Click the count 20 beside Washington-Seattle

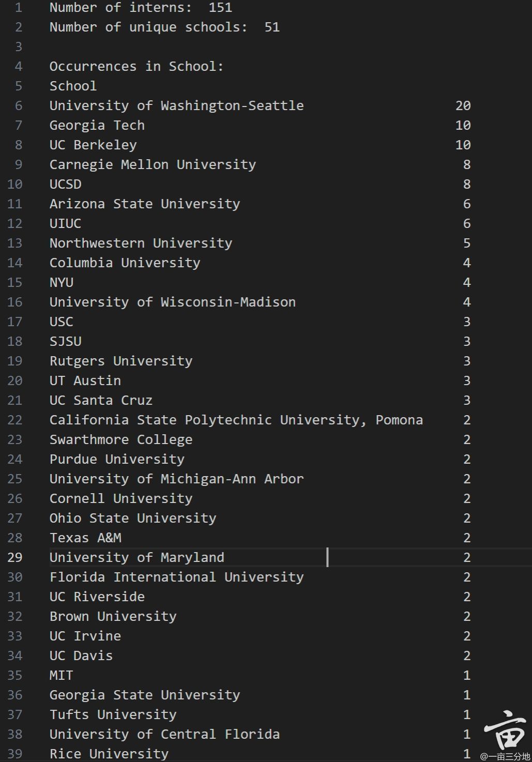(x=463, y=105)
